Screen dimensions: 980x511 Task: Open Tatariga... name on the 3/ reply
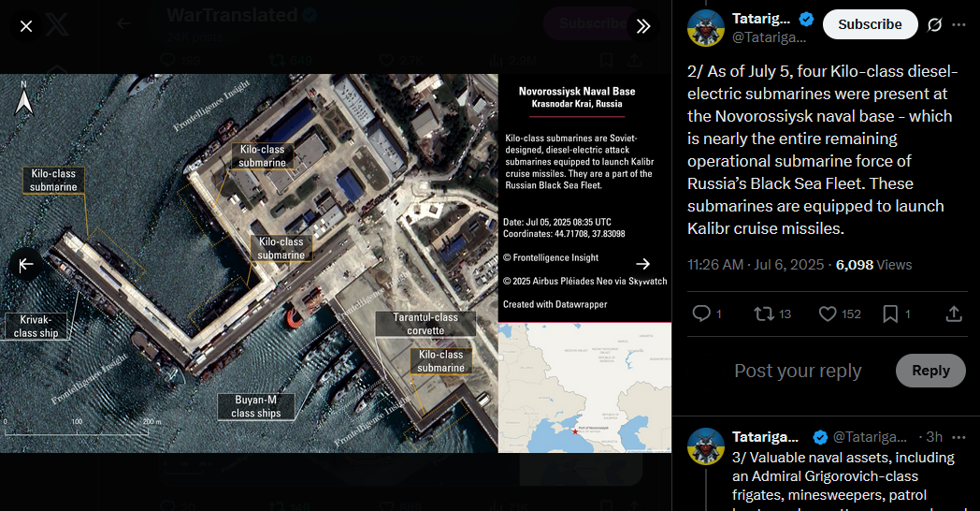coord(765,436)
